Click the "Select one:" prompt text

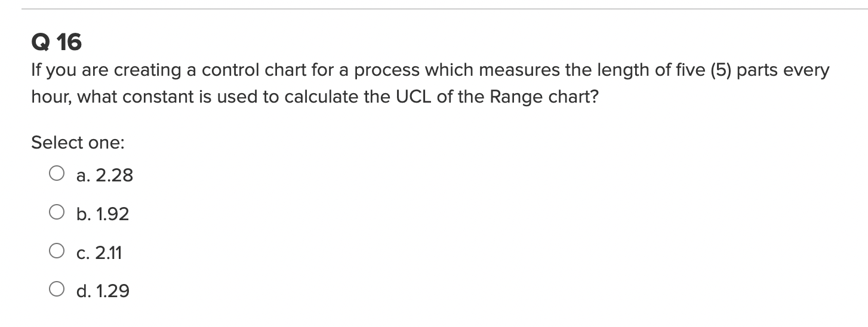pyautogui.click(x=78, y=143)
